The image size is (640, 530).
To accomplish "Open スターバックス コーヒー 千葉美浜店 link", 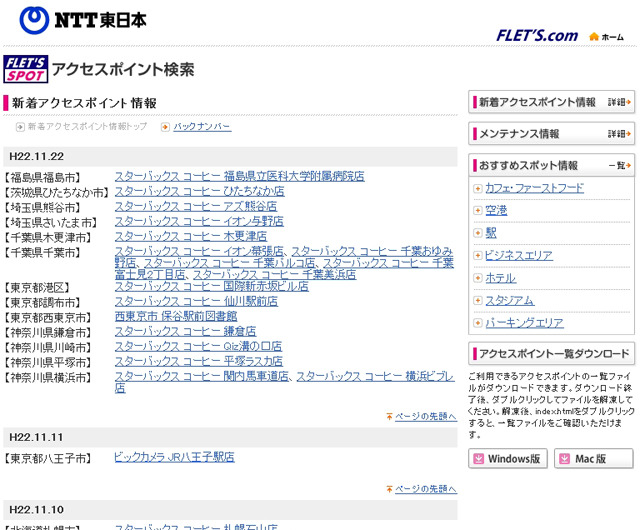I will [274, 274].
